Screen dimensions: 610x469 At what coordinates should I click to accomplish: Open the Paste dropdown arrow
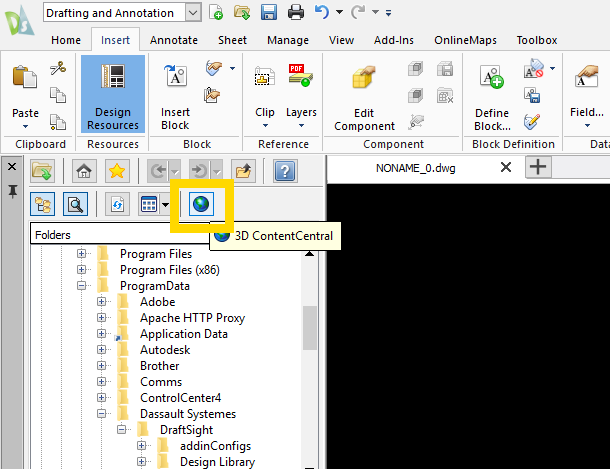25,126
